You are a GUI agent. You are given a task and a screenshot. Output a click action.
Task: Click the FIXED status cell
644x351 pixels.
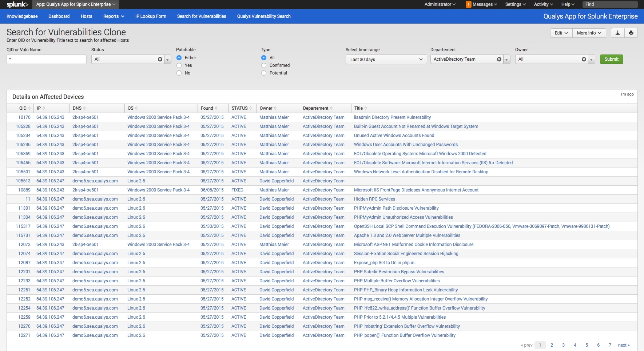coord(237,190)
